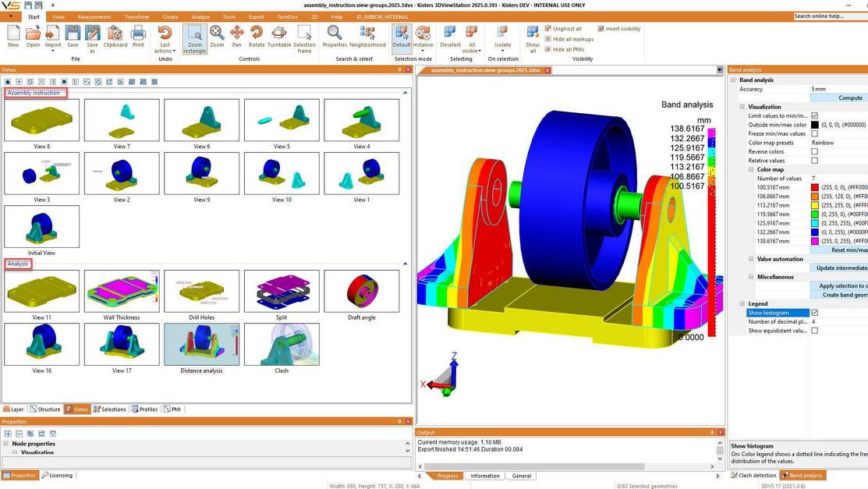Click the Search online help field
Viewport: 868px width, 489px height.
click(x=831, y=16)
